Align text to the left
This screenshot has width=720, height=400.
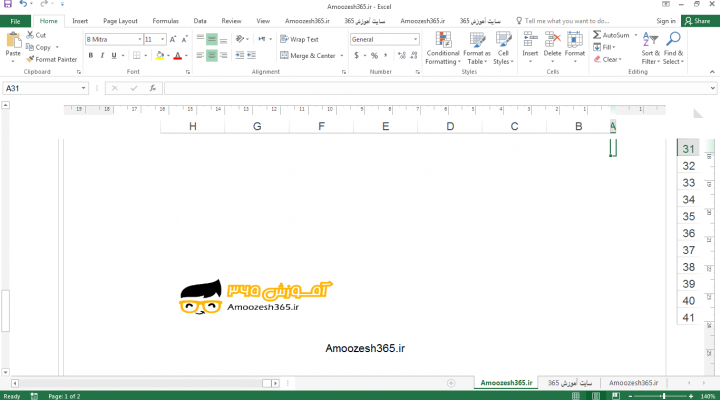(x=200, y=56)
